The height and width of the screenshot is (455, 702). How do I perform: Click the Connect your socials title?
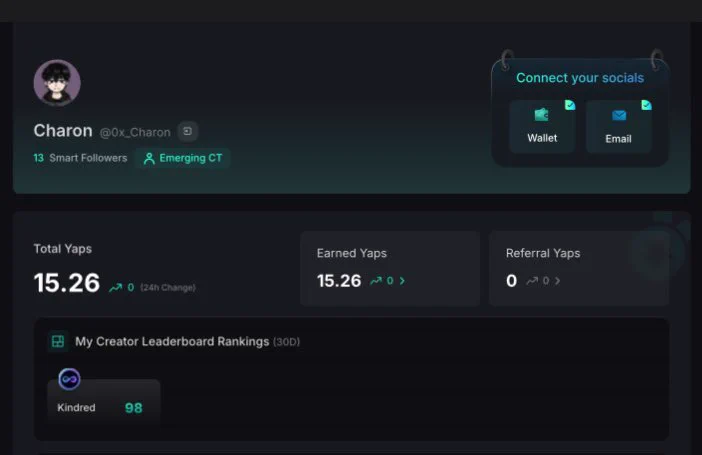[580, 78]
